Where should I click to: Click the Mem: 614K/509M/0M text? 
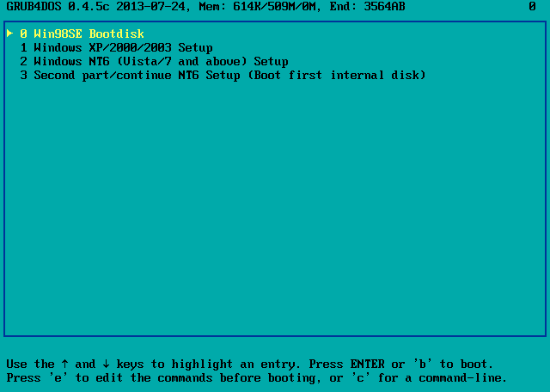(260, 7)
